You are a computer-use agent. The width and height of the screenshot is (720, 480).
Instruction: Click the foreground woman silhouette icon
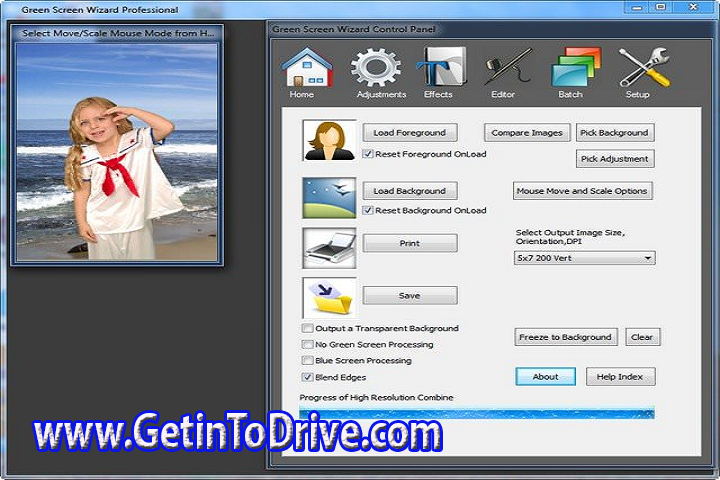coord(329,141)
